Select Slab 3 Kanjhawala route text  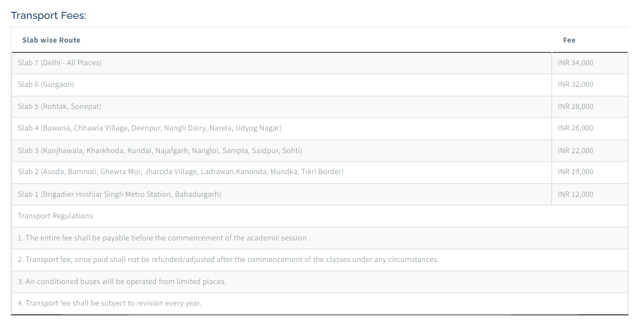[160, 150]
